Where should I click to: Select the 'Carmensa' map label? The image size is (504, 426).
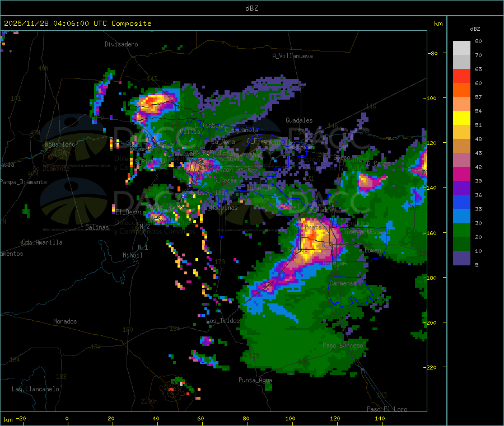click(343, 283)
